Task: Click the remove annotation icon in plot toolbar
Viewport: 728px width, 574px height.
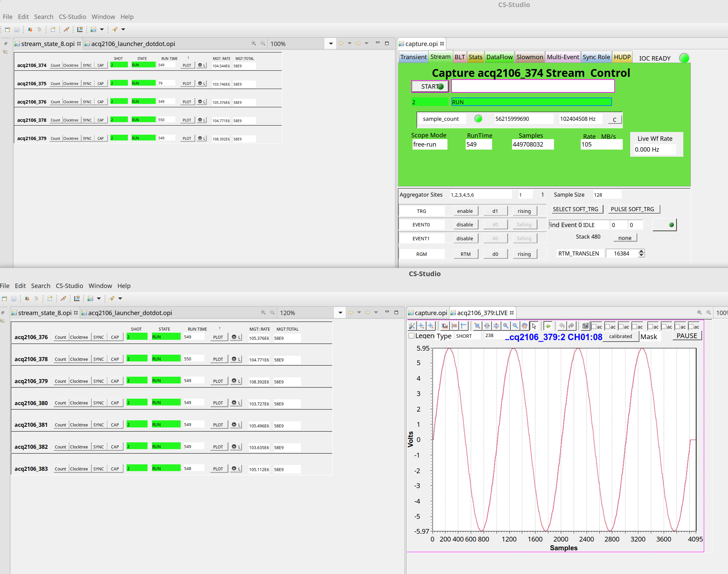Action: click(x=431, y=326)
